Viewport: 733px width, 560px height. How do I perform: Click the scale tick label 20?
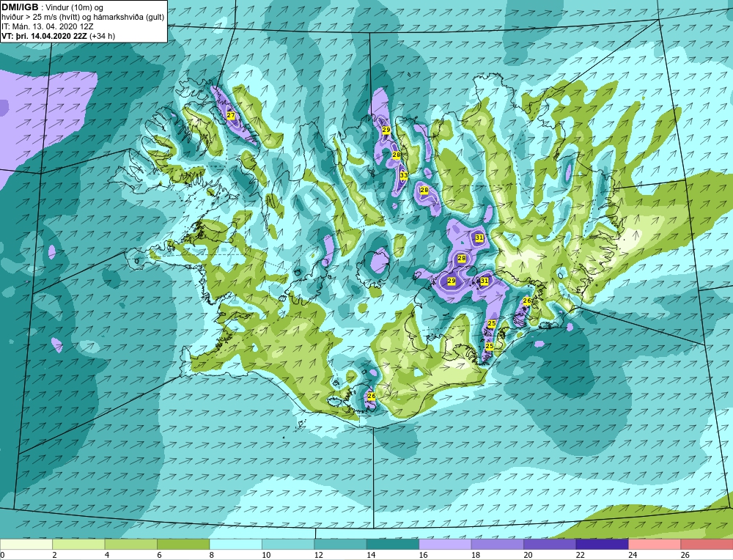(x=528, y=556)
